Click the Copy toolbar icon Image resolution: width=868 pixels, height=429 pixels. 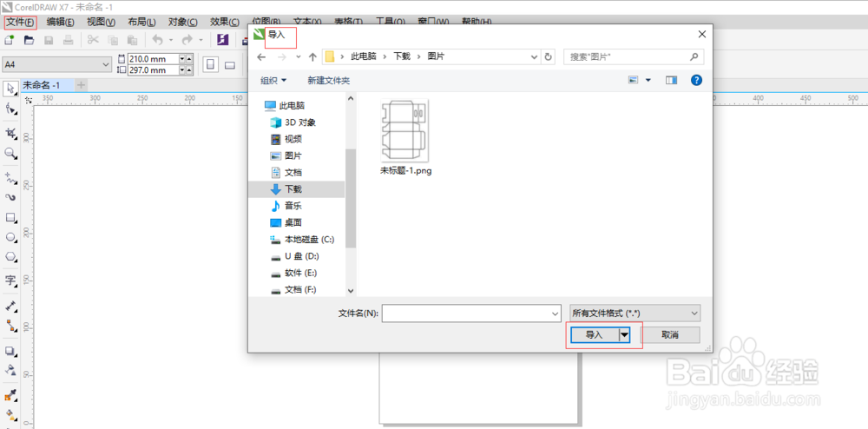(x=113, y=40)
